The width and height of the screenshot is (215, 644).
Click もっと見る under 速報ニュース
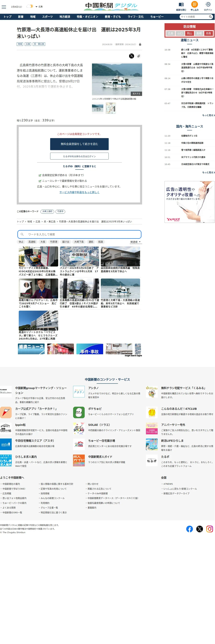click(208, 115)
